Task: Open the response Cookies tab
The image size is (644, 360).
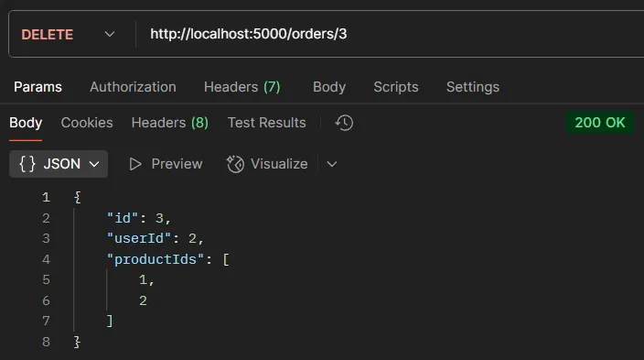Action: coord(87,123)
